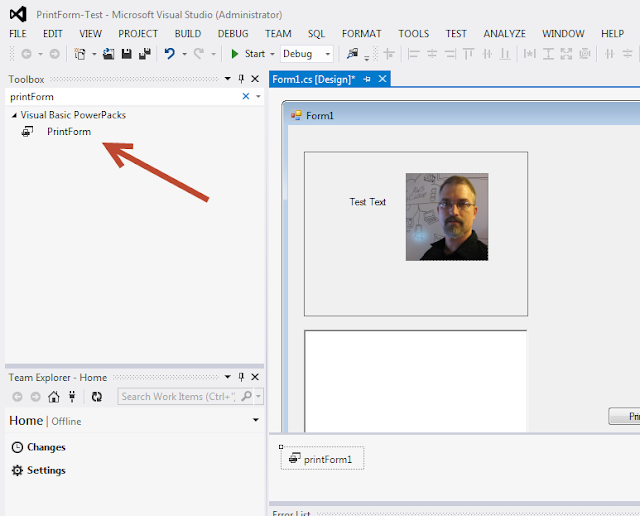Open the VIEW menu
The width and height of the screenshot is (640, 516).
coord(90,33)
